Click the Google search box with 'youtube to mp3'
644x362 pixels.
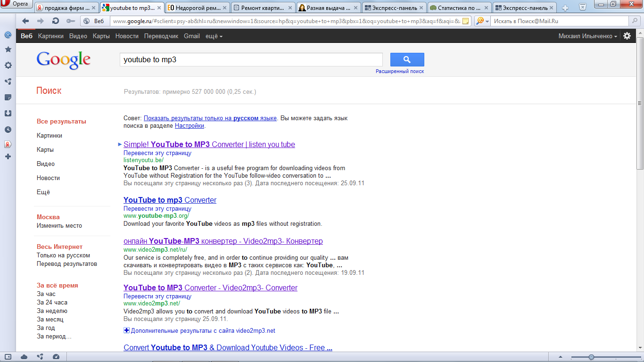point(251,59)
